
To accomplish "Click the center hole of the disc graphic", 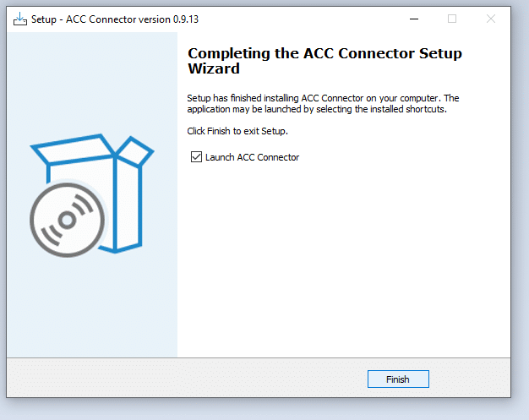I will [x=67, y=221].
